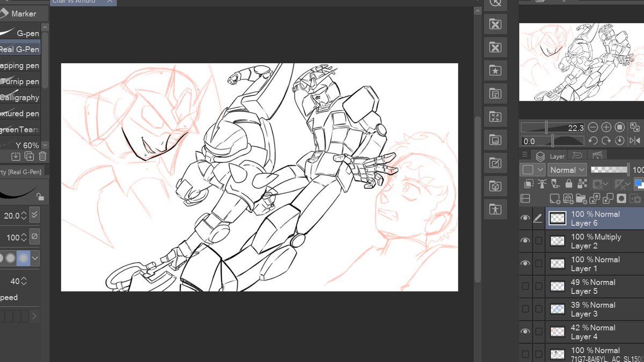
Task: Adjust the layer opacity slider
Action: point(609,169)
